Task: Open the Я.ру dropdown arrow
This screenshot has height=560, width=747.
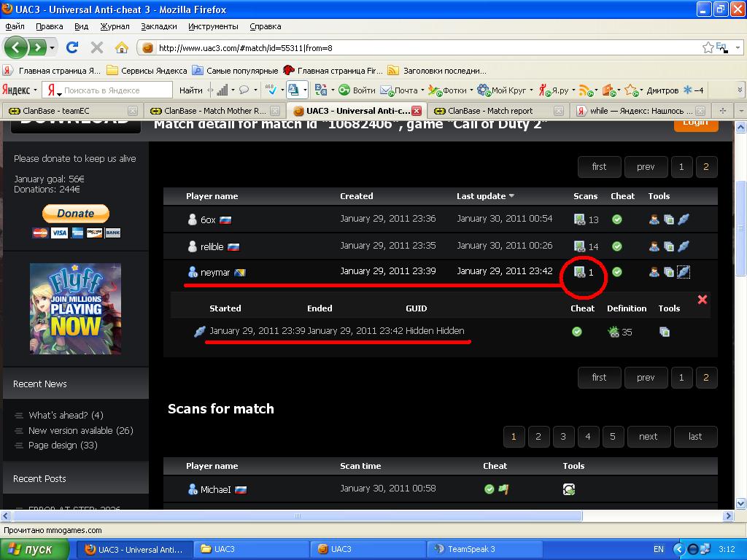Action: 573,90
